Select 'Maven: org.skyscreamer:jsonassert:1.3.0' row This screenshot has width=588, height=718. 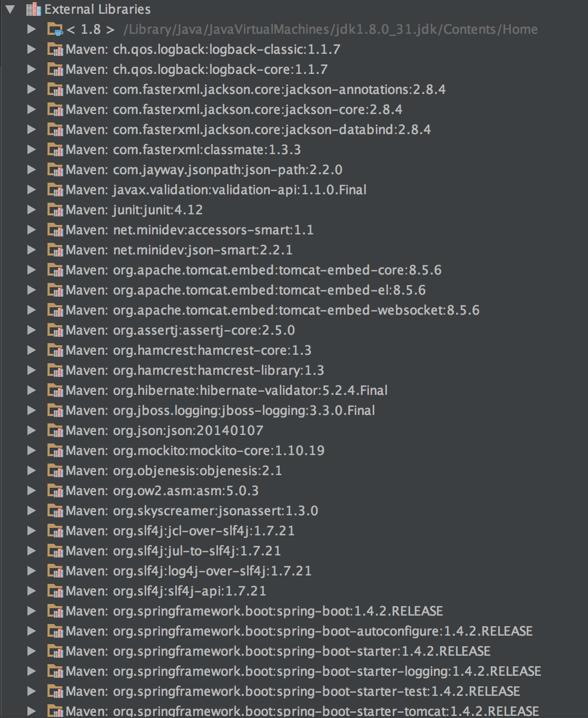192,511
